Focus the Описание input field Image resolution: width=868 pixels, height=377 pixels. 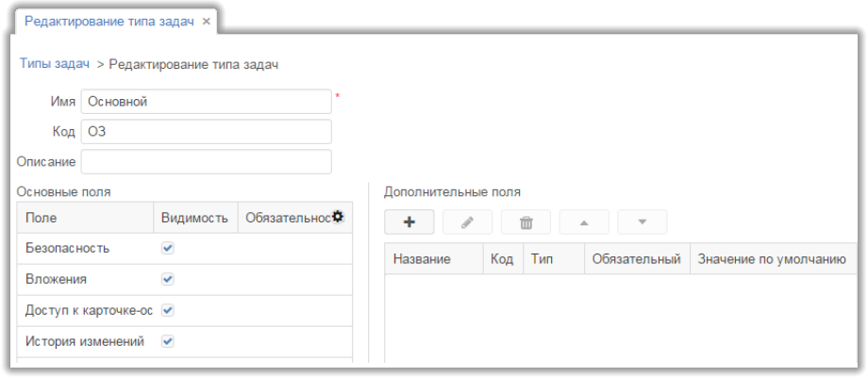207,161
